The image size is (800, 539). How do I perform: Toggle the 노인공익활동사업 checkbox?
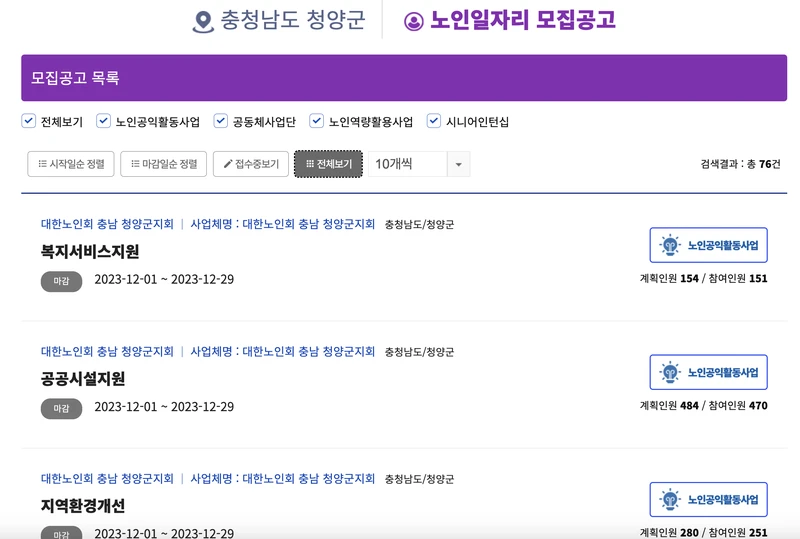tap(104, 121)
